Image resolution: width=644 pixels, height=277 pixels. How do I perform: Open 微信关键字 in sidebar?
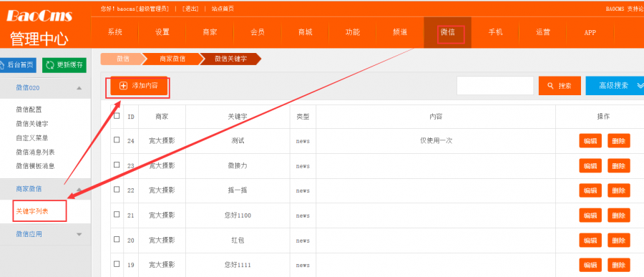32,124
